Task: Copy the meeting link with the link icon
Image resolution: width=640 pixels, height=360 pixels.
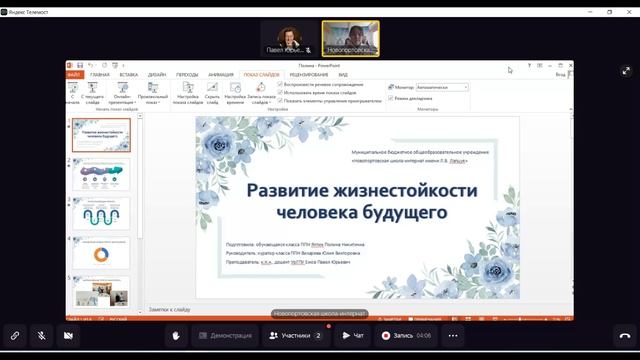Action: (15, 336)
